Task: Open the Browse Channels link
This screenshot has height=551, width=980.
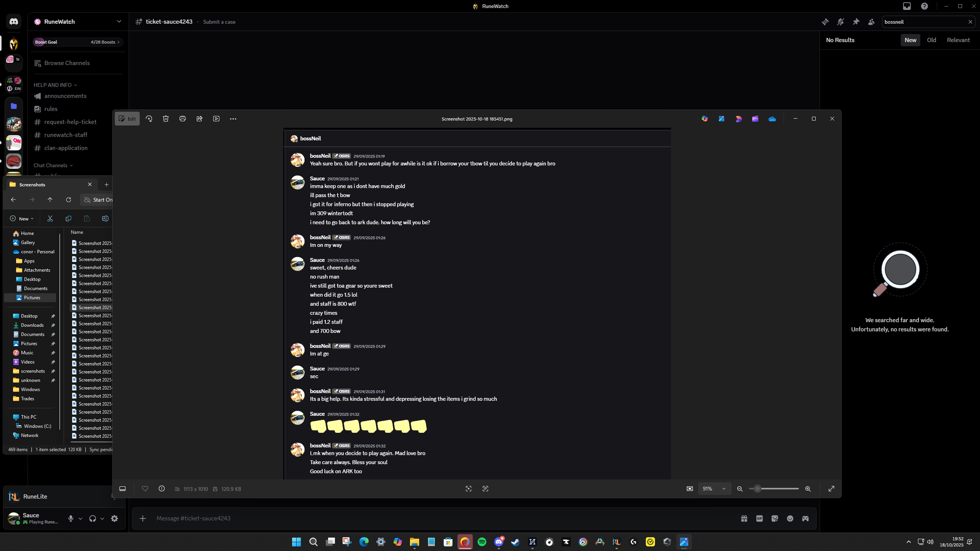Action: coord(67,63)
